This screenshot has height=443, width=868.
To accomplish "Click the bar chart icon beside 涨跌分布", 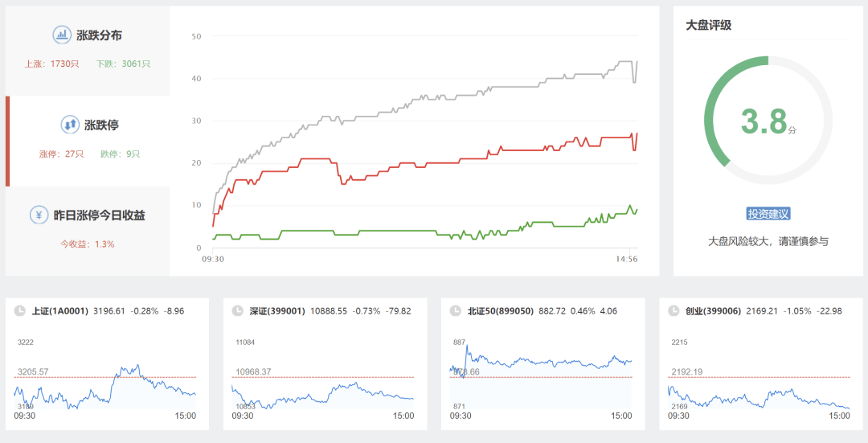I will [x=62, y=35].
